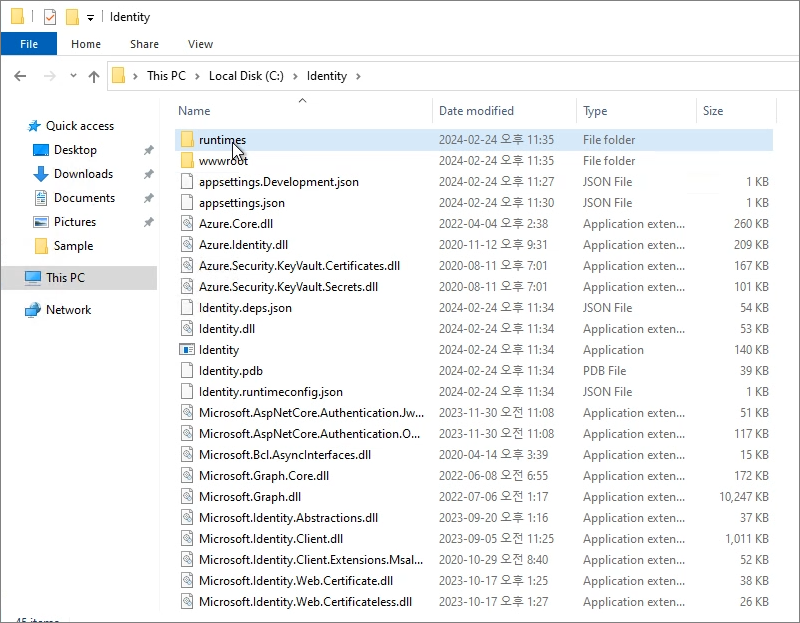This screenshot has width=800, height=623.
Task: Go up one folder level
Action: 93,77
